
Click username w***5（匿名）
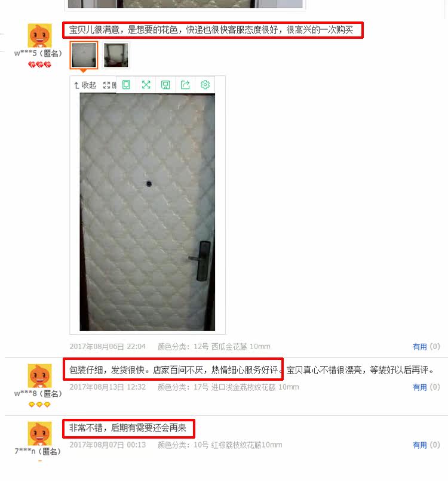[x=38, y=53]
